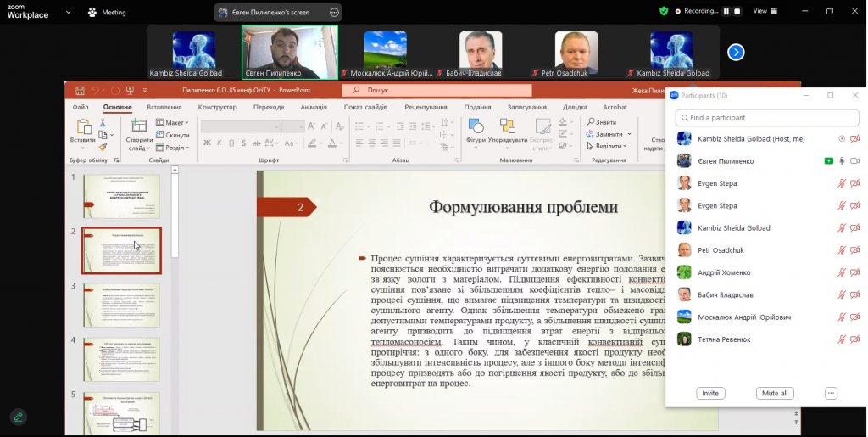Align text left in the paragraph group

pos(359,143)
